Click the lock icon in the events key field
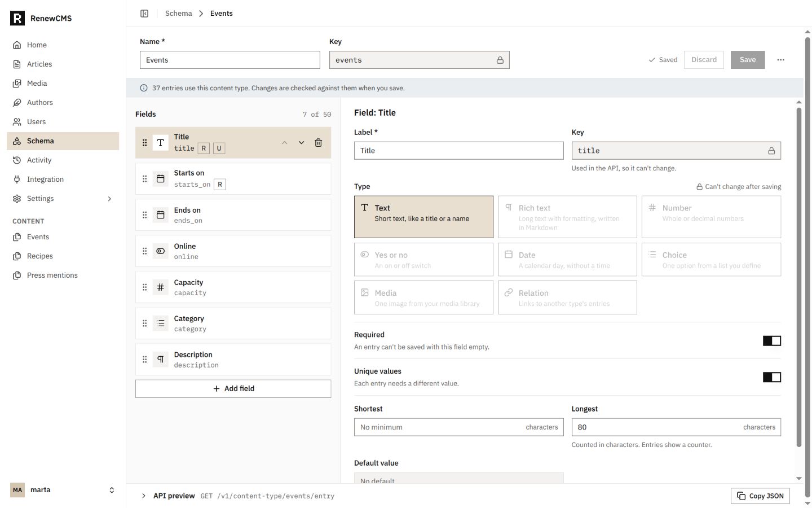Viewport: 812px width, 508px height. coord(500,60)
